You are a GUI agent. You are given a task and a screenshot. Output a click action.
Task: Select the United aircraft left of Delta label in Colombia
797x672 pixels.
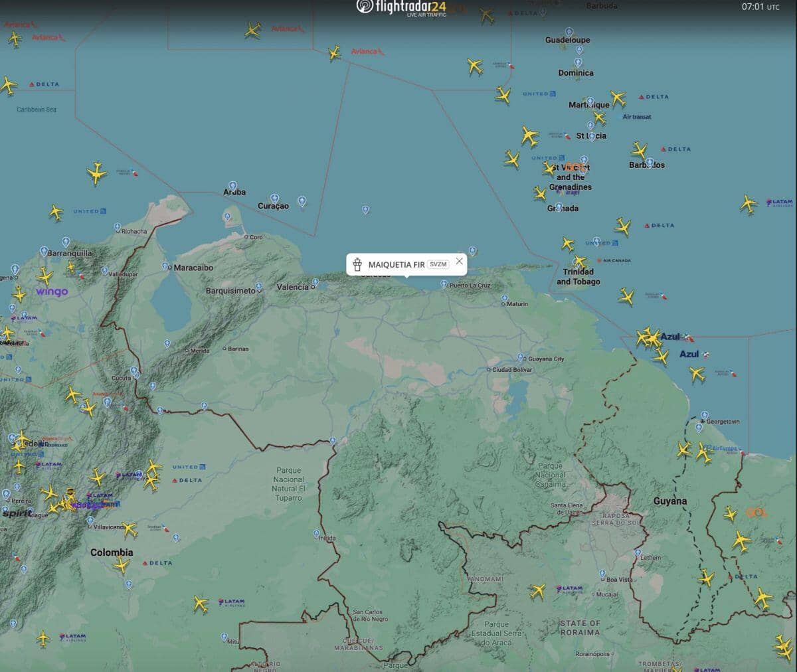coord(154,467)
